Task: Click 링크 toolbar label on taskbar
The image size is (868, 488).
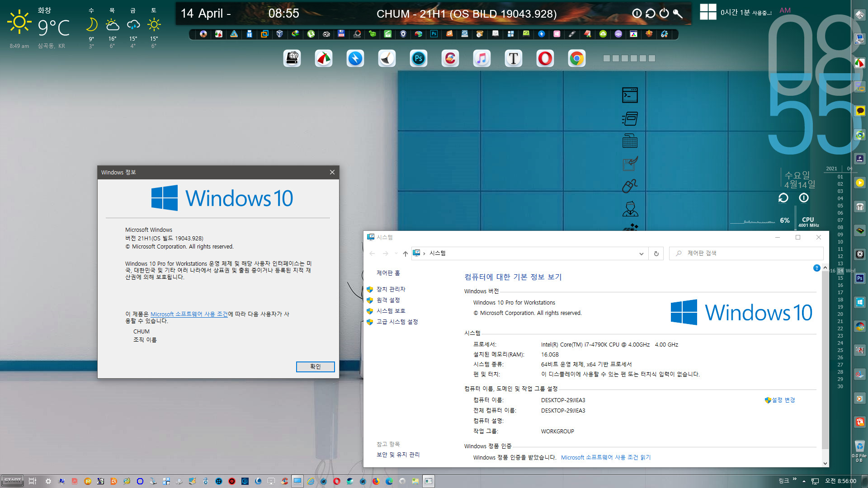Action: 783,481
